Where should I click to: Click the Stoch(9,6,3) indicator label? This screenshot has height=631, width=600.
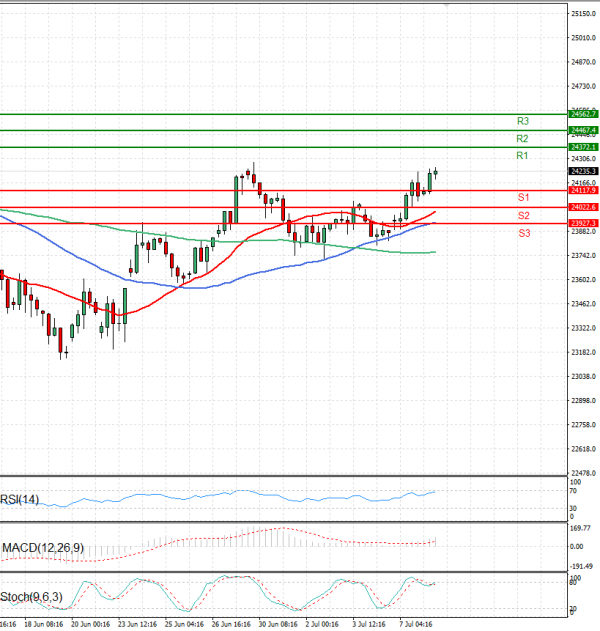(31, 597)
